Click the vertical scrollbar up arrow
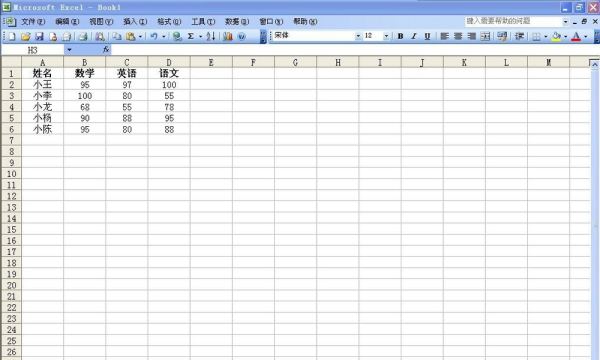The height and width of the screenshot is (360, 600). pos(595,65)
